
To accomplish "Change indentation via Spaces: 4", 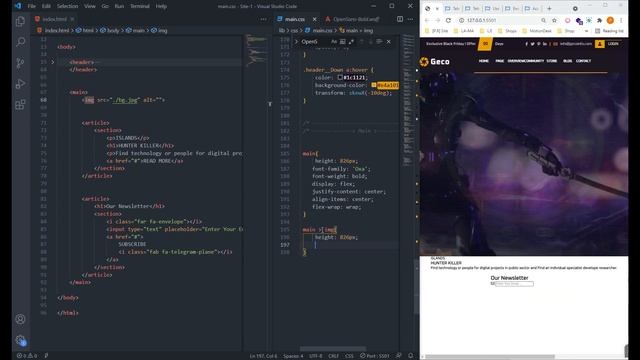I will 293,356.
